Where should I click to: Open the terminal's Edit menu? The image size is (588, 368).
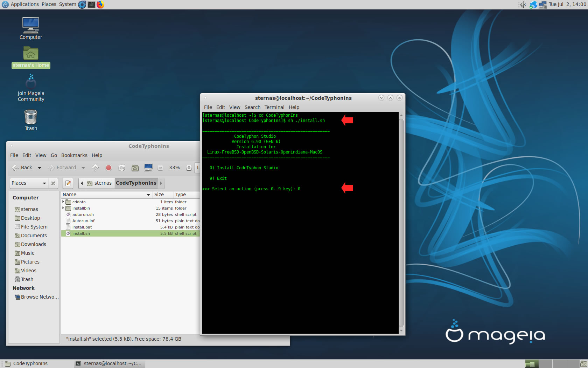click(220, 107)
